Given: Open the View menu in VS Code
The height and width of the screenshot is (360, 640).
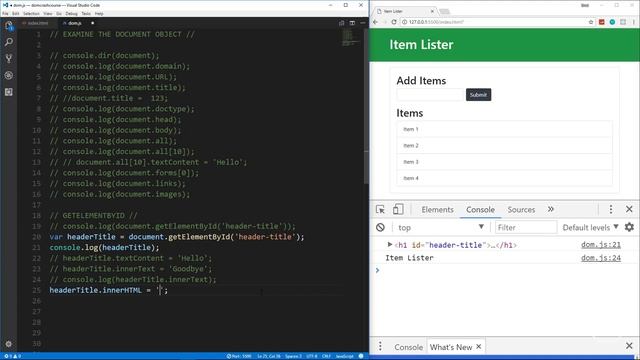Looking at the screenshot, I should coord(48,13).
